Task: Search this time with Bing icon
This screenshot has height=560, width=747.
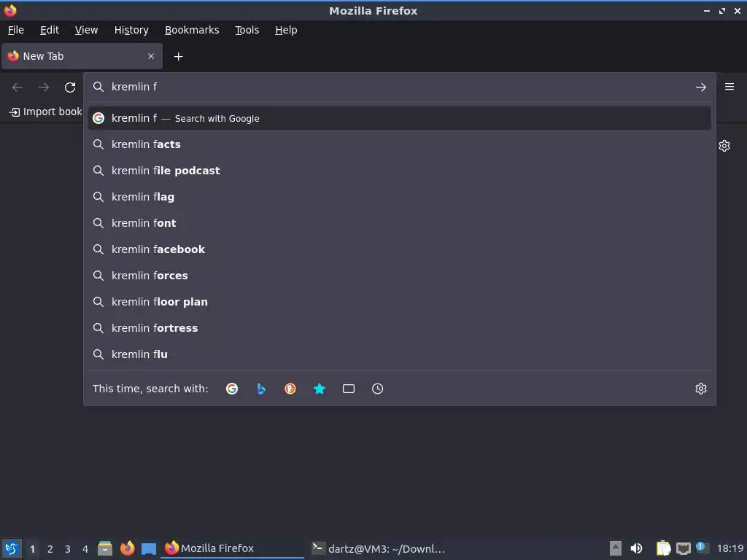Action: [x=261, y=389]
